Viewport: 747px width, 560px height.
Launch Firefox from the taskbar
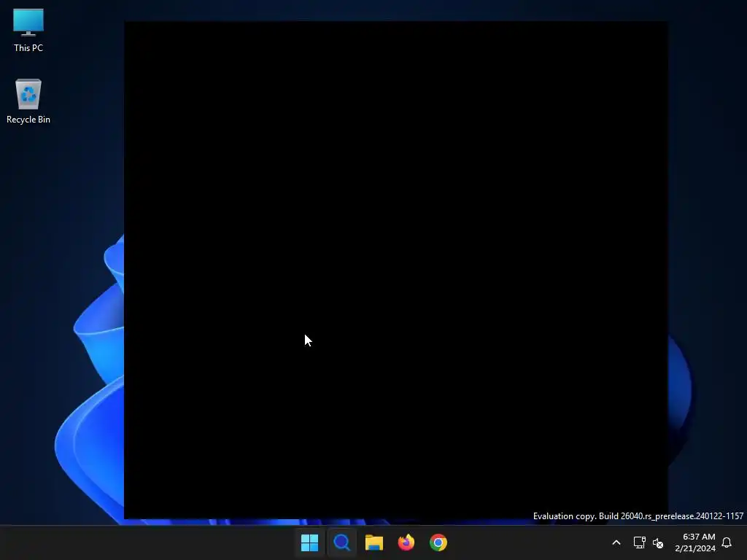pos(406,542)
